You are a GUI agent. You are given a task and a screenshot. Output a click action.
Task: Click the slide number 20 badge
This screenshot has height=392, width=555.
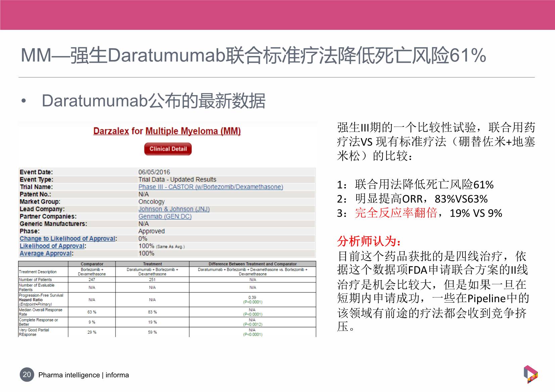pos(27,375)
